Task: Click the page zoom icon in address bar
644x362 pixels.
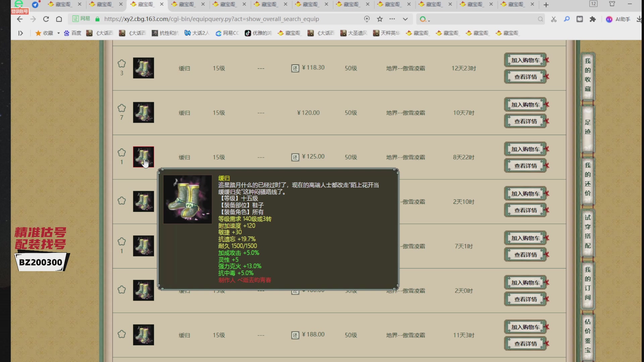Action: 367,19
